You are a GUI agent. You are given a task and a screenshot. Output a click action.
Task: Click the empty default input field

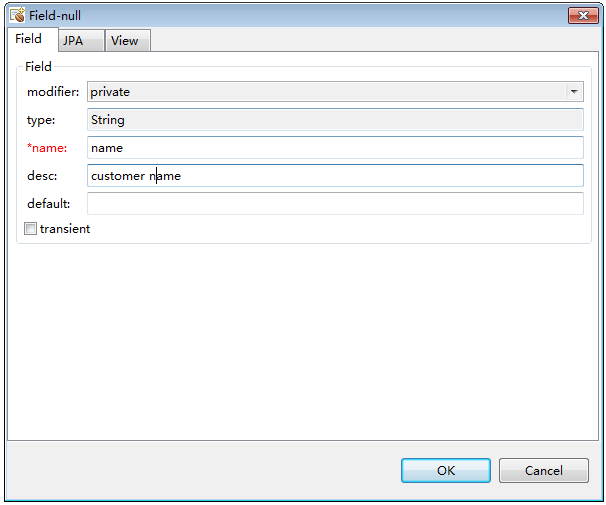(335, 204)
